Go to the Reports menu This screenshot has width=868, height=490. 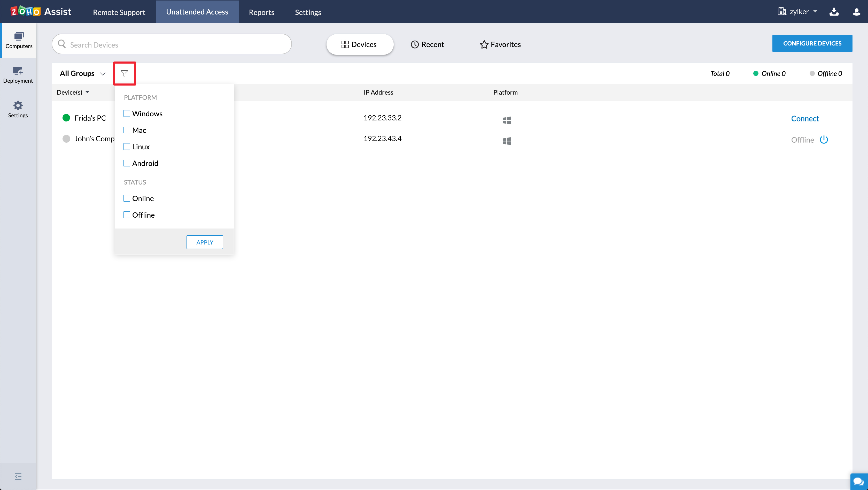[261, 12]
